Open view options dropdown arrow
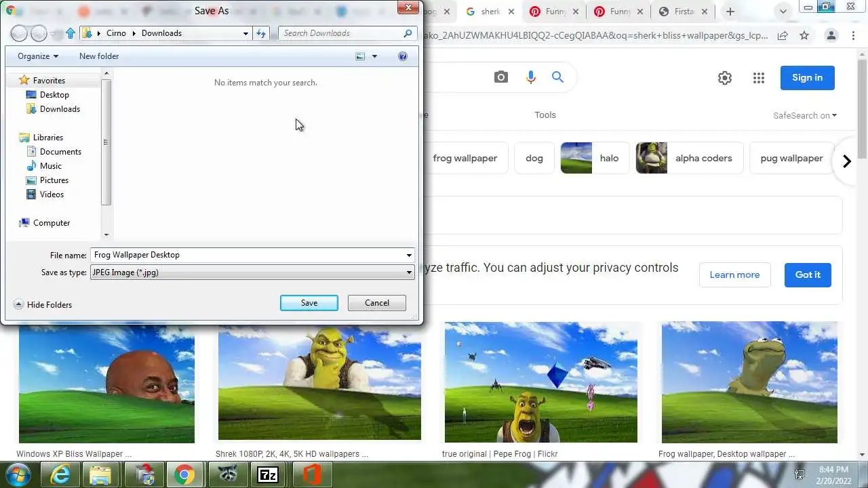868x488 pixels. click(x=374, y=56)
